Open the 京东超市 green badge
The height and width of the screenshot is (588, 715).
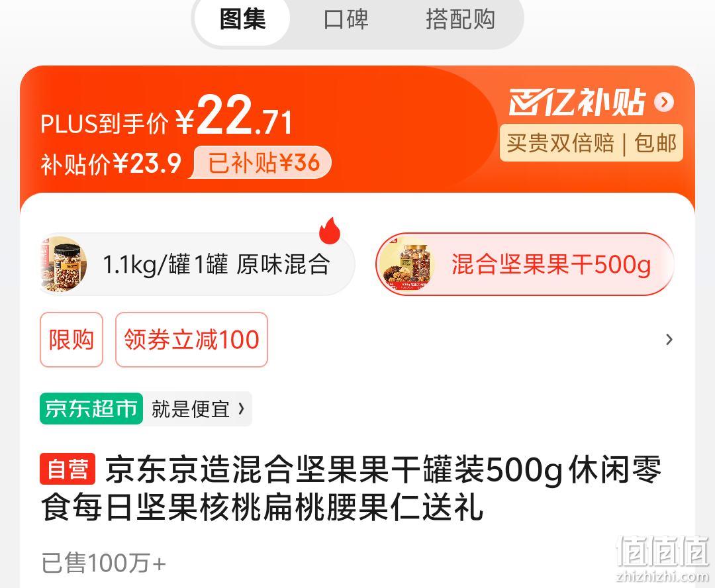click(91, 409)
